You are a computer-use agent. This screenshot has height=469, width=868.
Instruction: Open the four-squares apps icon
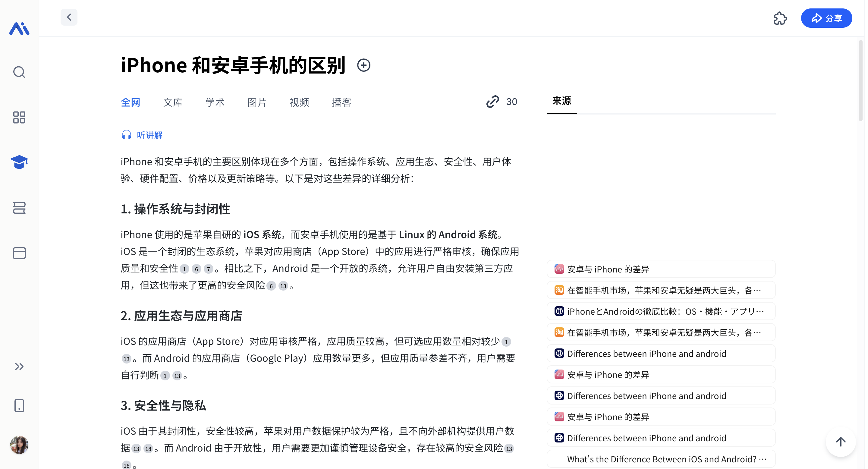coord(19,118)
